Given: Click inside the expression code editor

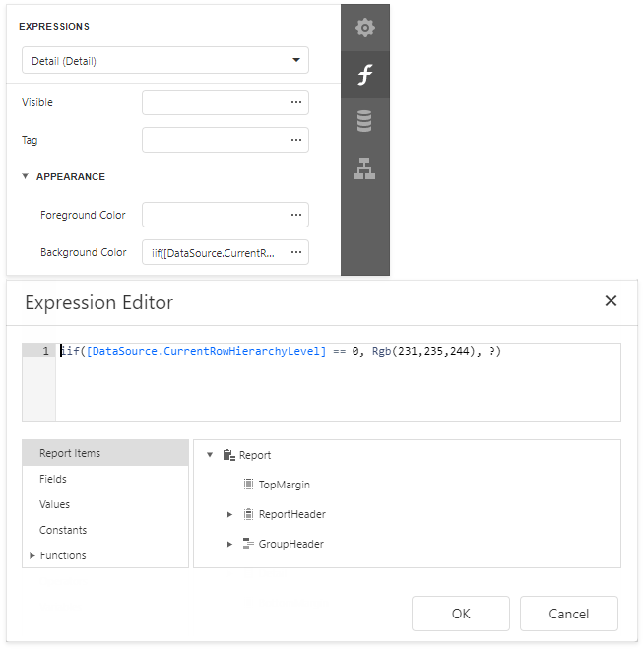Looking at the screenshot, I should [338, 382].
